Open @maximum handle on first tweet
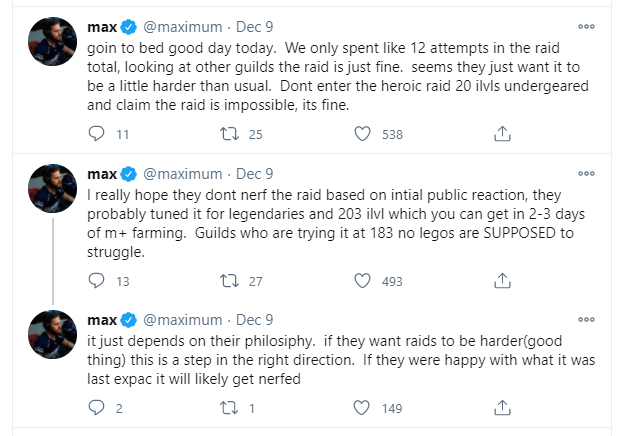 click(x=183, y=27)
